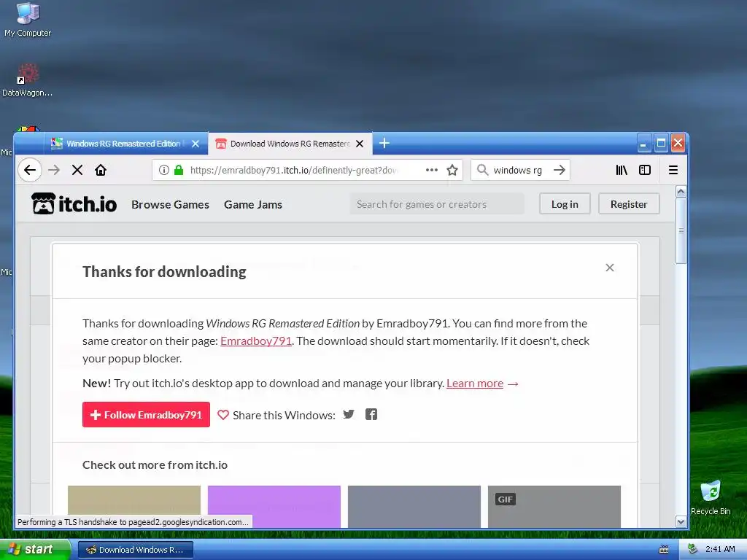
Task: Click the address bar URL
Action: [293, 170]
